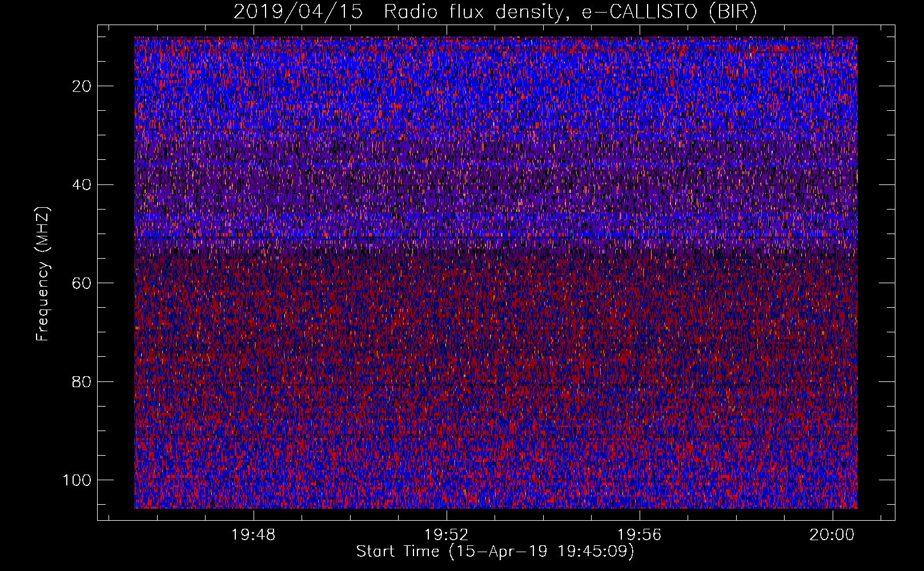Viewport: 924px width, 571px height.
Task: Click the plot title "2019/04/15 Radio flux density, e-CALLISTO (BIR)"
Action: coord(495,12)
